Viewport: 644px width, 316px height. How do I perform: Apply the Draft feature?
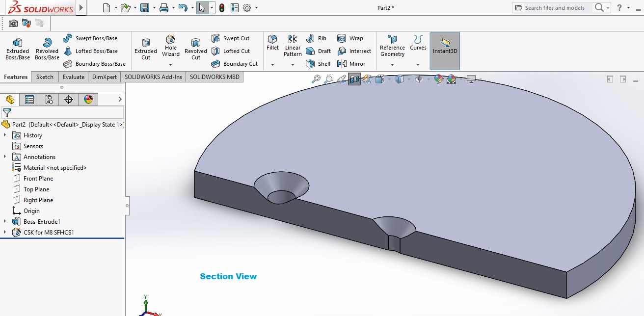(318, 51)
